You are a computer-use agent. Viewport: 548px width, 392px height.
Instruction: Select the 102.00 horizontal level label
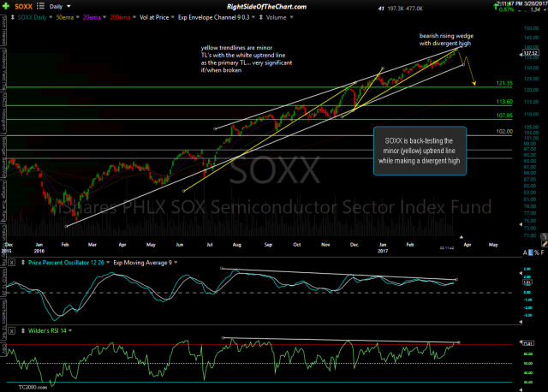coord(504,131)
